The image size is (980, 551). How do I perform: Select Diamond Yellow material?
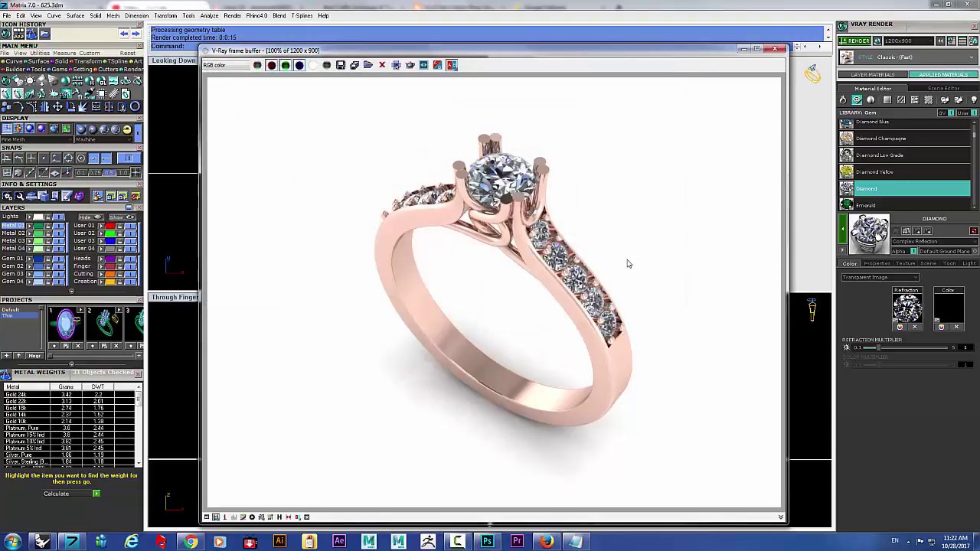point(905,172)
